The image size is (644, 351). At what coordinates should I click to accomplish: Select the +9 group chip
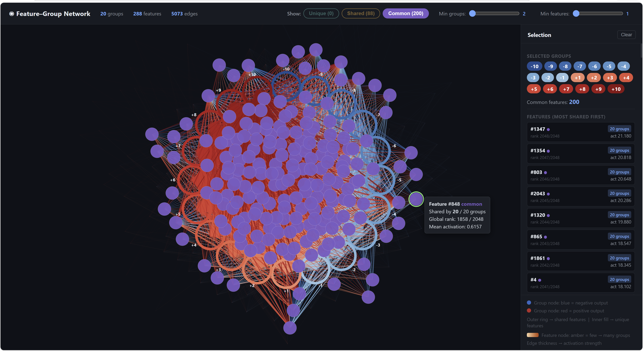coord(598,89)
